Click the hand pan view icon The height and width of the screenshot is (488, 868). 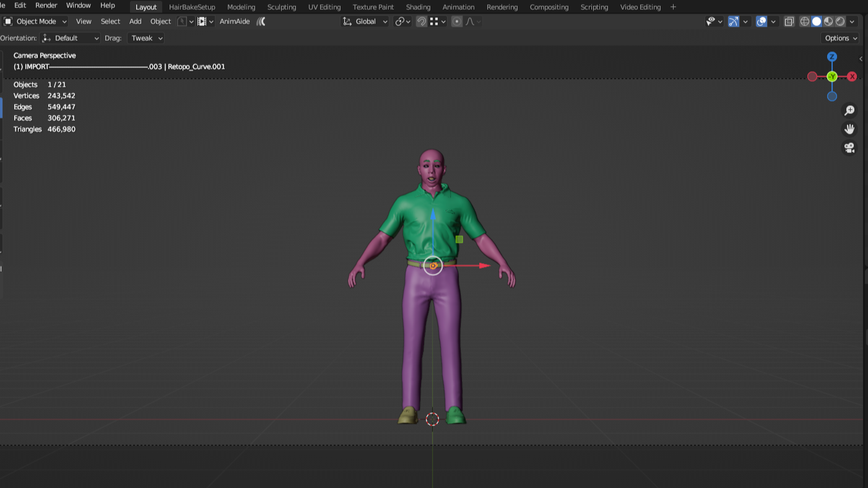pos(849,129)
